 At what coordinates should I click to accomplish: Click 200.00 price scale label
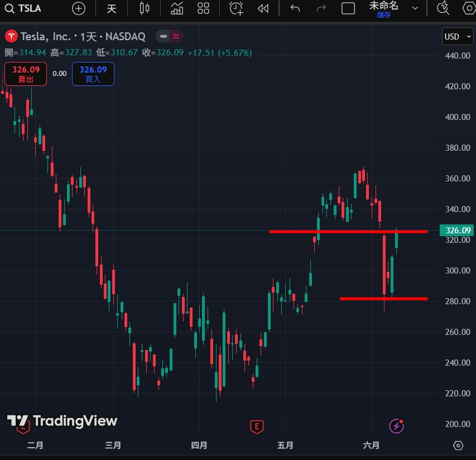pyautogui.click(x=458, y=424)
